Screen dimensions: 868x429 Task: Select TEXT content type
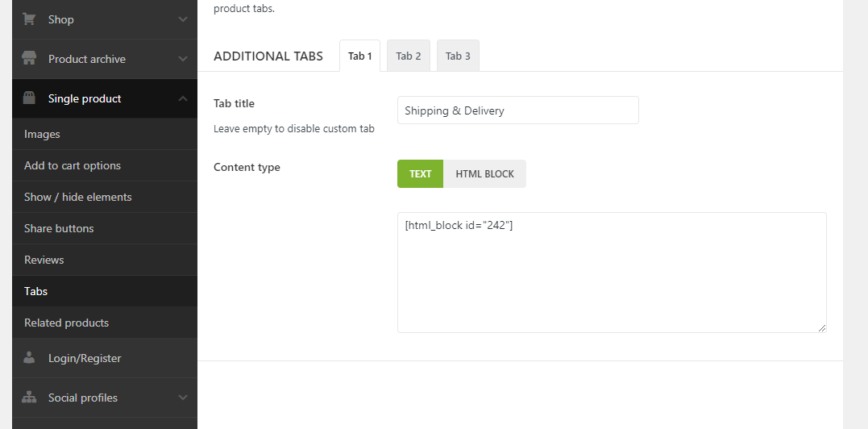pyautogui.click(x=420, y=173)
